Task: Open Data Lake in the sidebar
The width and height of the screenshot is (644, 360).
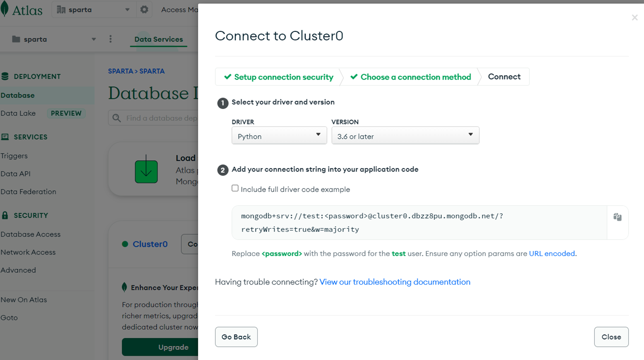Action: pos(18,113)
